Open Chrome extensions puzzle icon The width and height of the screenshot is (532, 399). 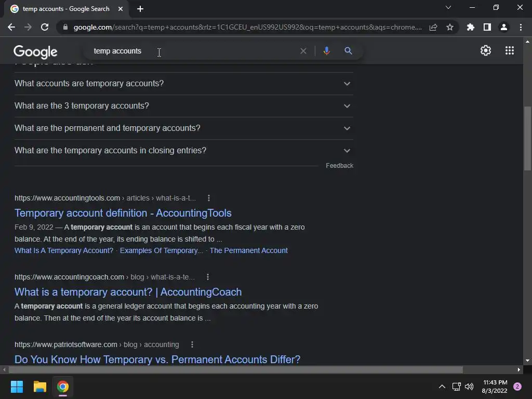(x=471, y=27)
